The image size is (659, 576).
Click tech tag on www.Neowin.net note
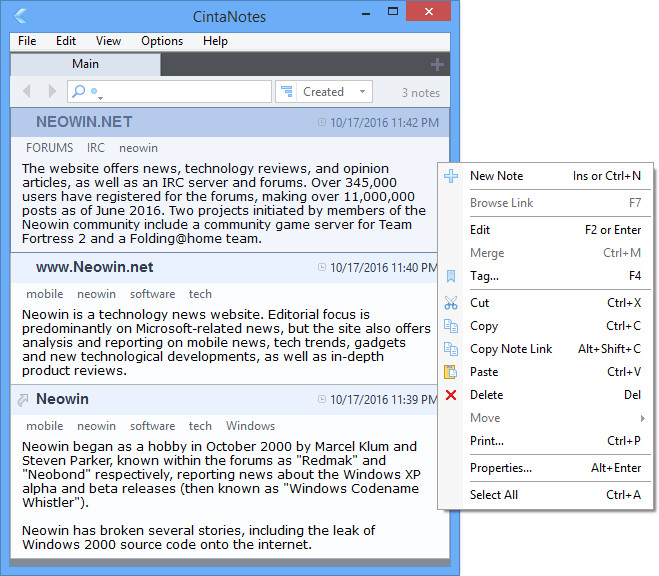[x=200, y=294]
